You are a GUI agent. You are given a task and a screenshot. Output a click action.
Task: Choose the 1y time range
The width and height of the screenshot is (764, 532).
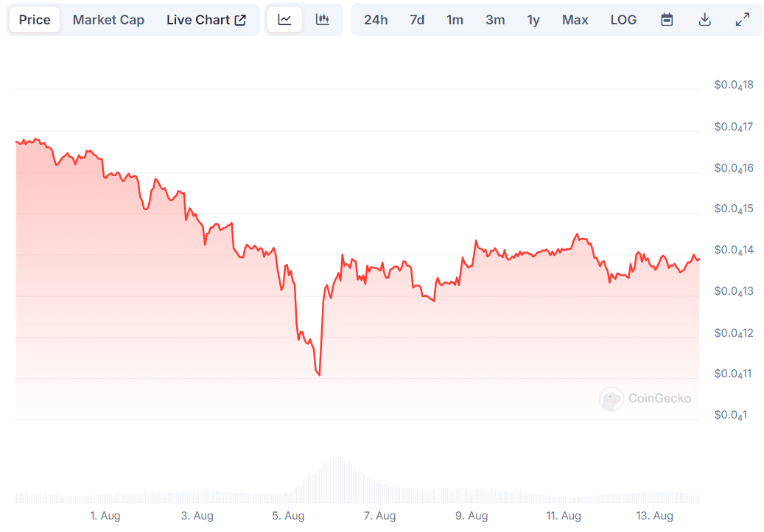coord(533,20)
